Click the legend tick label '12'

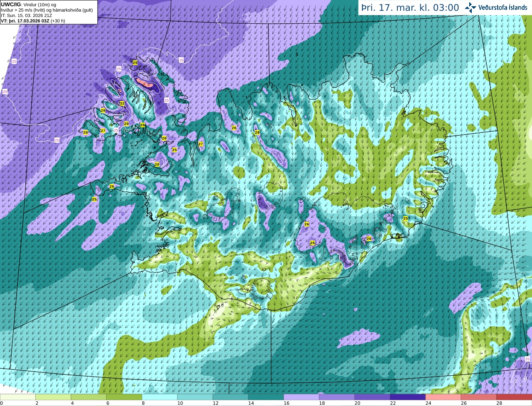coord(215,403)
